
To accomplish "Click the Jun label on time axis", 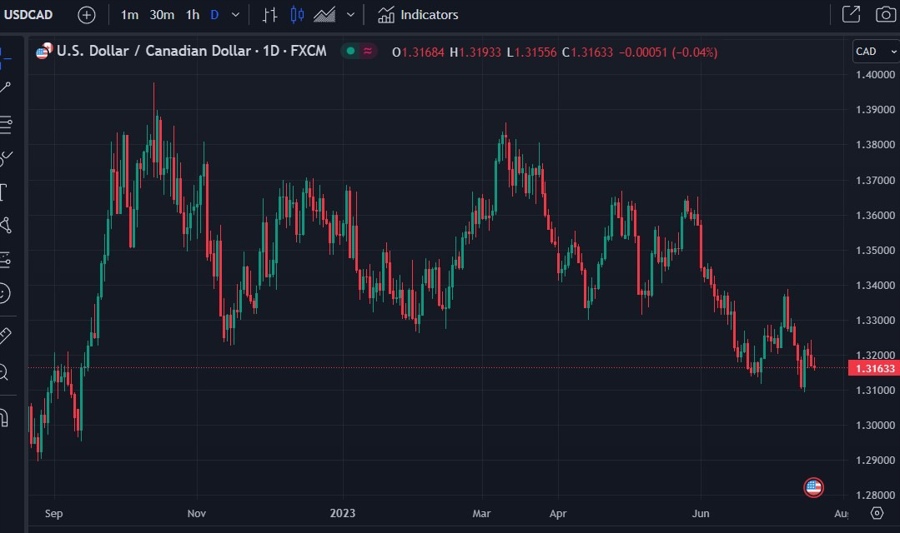I will tap(701, 513).
